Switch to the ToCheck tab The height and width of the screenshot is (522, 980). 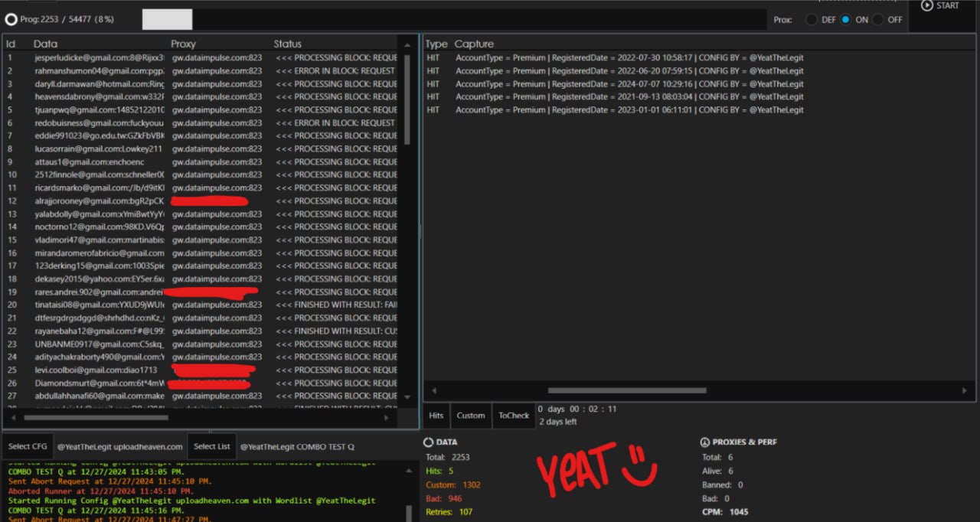click(x=514, y=416)
